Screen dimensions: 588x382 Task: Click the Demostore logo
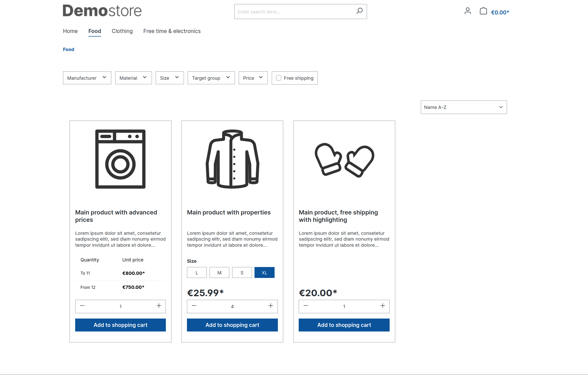pos(102,11)
